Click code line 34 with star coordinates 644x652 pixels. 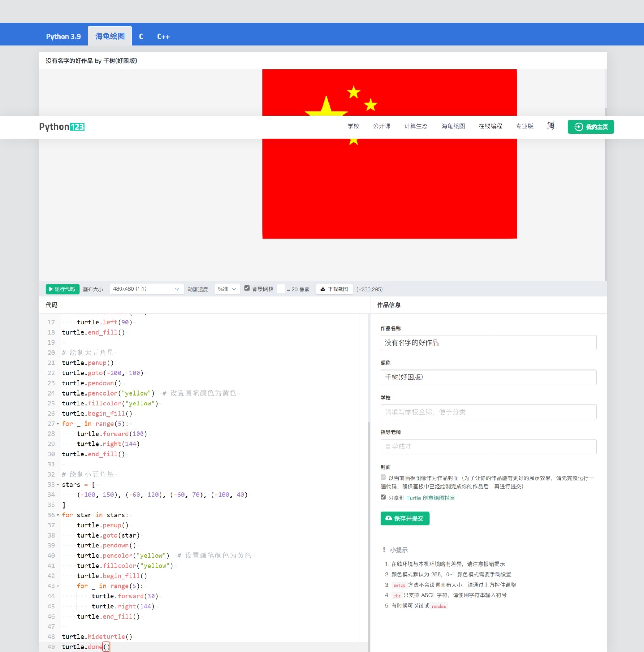click(162, 495)
